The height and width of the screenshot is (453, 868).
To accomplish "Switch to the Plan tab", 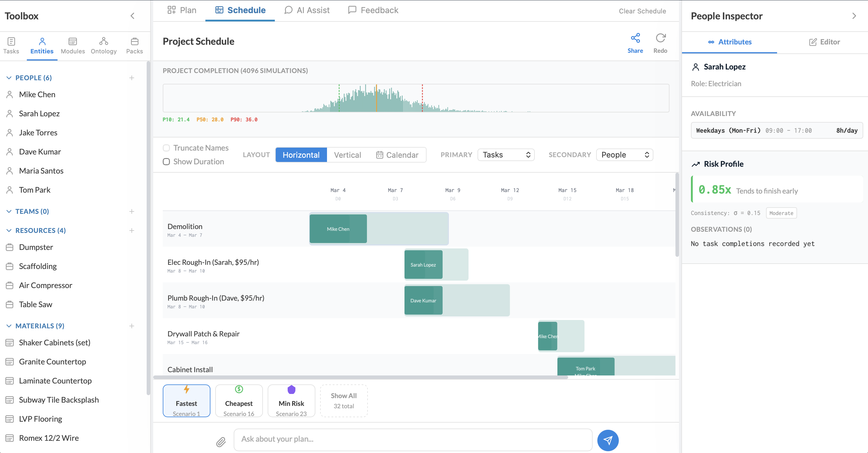I will point(182,10).
